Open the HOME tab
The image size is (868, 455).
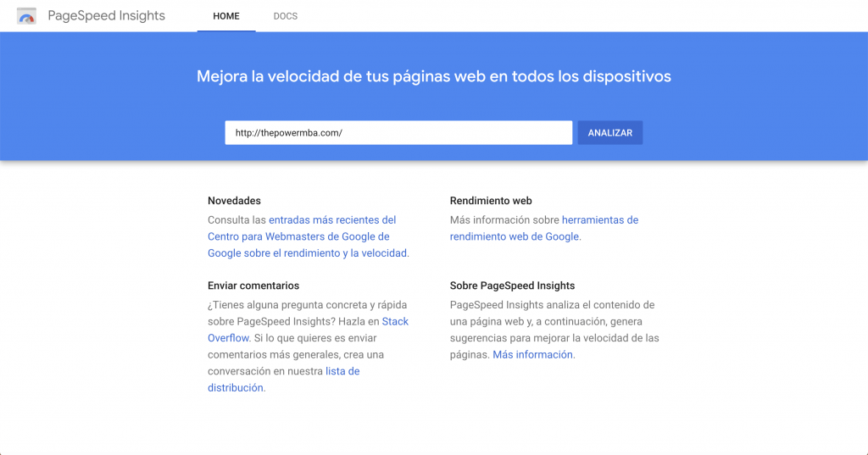coord(225,16)
